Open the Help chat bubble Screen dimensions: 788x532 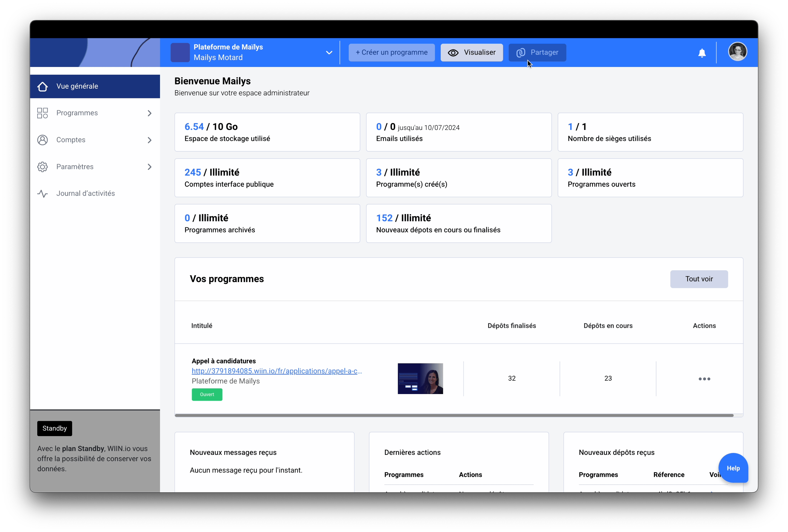pos(733,468)
